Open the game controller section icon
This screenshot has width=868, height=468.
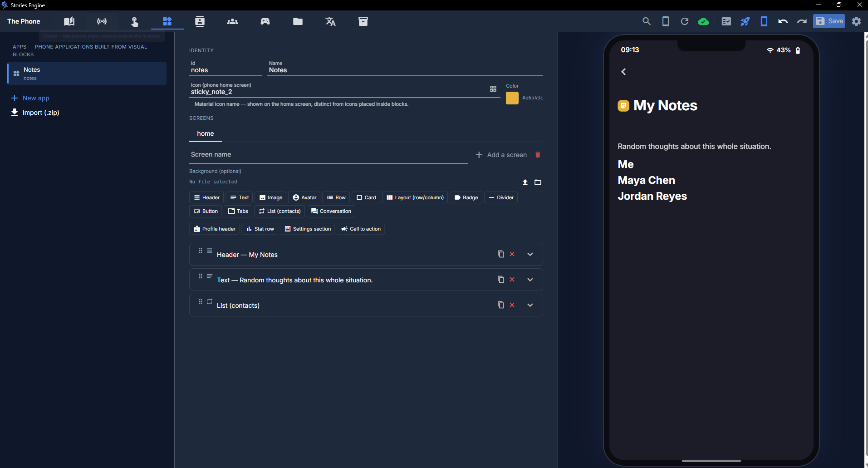(265, 21)
